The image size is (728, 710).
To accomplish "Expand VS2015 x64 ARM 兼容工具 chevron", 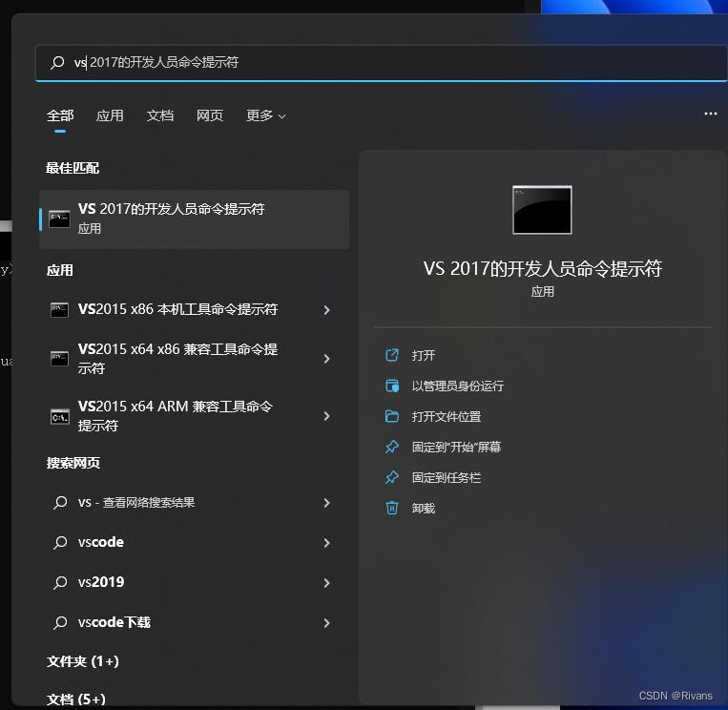I will (327, 416).
